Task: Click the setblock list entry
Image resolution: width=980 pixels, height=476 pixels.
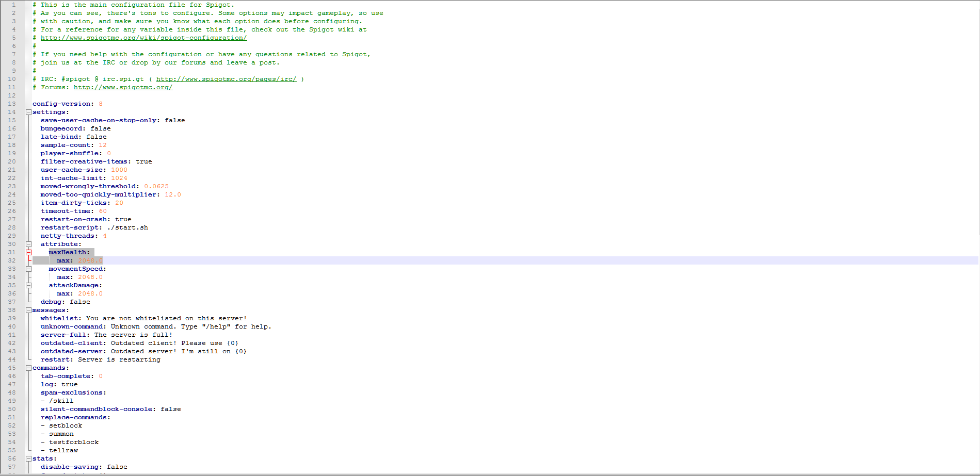Action: point(66,425)
